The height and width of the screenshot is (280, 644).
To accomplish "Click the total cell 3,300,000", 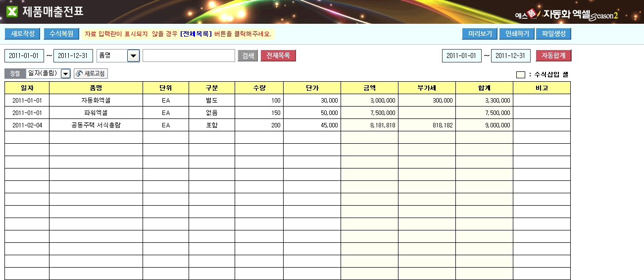I will click(x=485, y=100).
